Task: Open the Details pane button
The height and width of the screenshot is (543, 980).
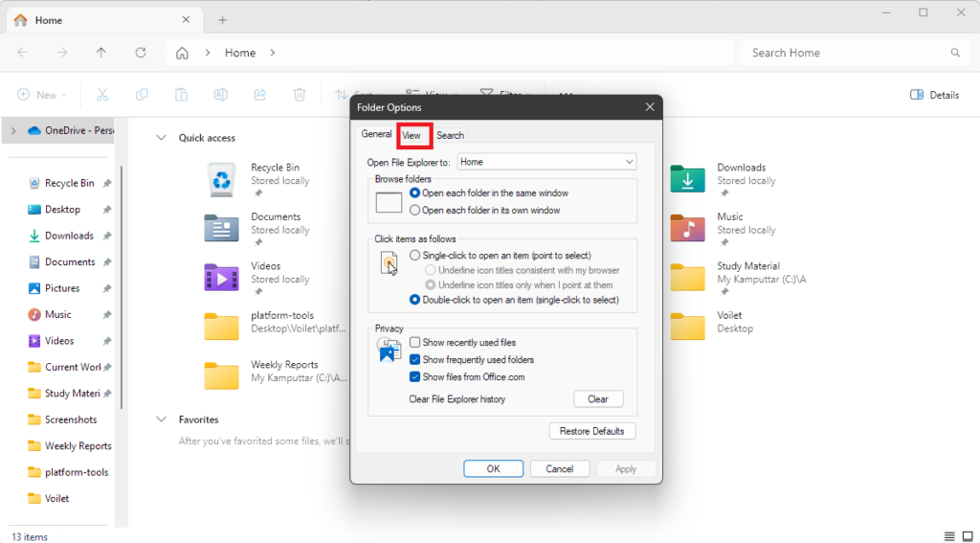Action: pyautogui.click(x=934, y=95)
